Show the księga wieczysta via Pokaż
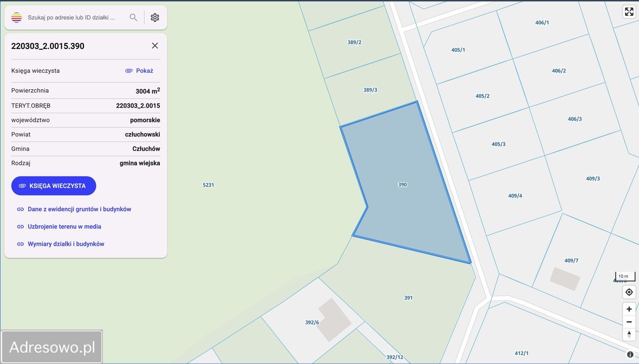This screenshot has width=639, height=364. click(x=139, y=71)
